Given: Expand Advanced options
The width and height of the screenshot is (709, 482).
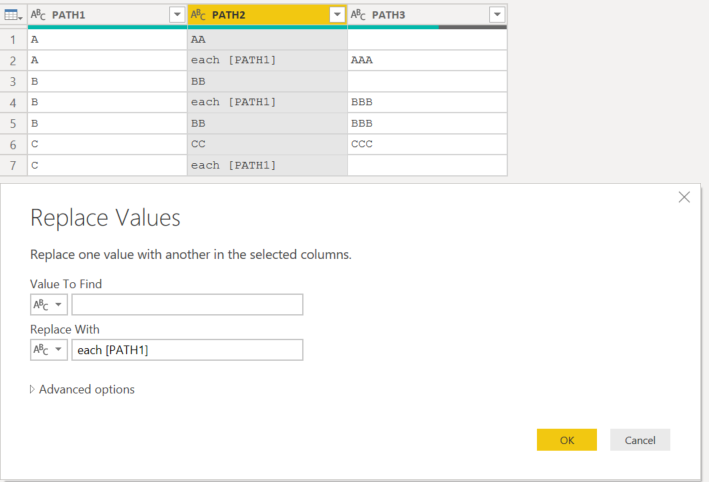Looking at the screenshot, I should click(x=82, y=389).
